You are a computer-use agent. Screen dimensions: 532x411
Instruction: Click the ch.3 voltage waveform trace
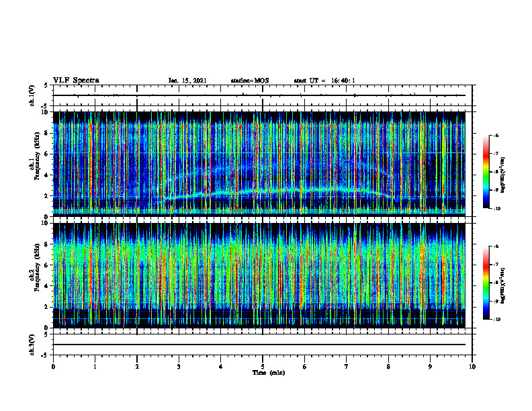tap(259, 345)
